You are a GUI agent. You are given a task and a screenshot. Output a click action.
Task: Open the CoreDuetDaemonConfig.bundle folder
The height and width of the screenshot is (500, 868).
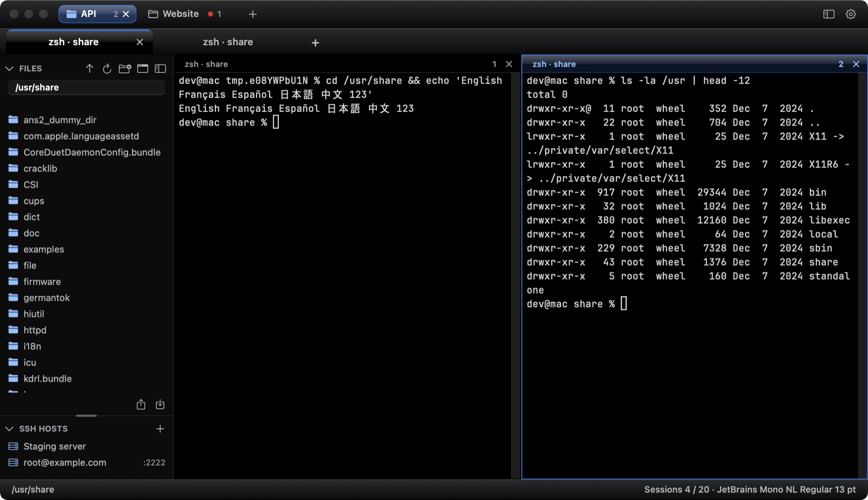point(86,152)
